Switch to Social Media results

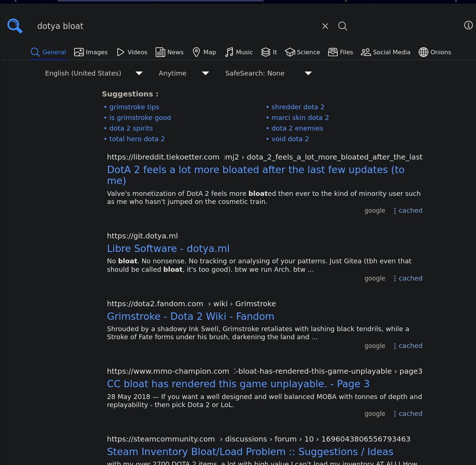(x=385, y=52)
